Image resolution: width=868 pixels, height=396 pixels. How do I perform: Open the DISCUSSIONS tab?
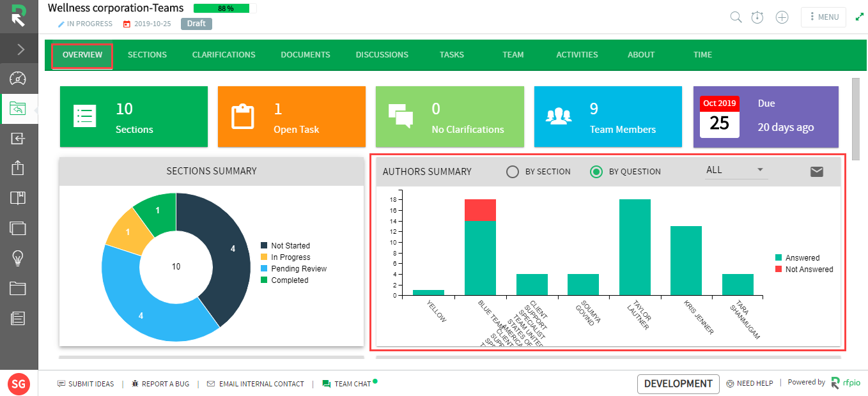click(x=382, y=55)
